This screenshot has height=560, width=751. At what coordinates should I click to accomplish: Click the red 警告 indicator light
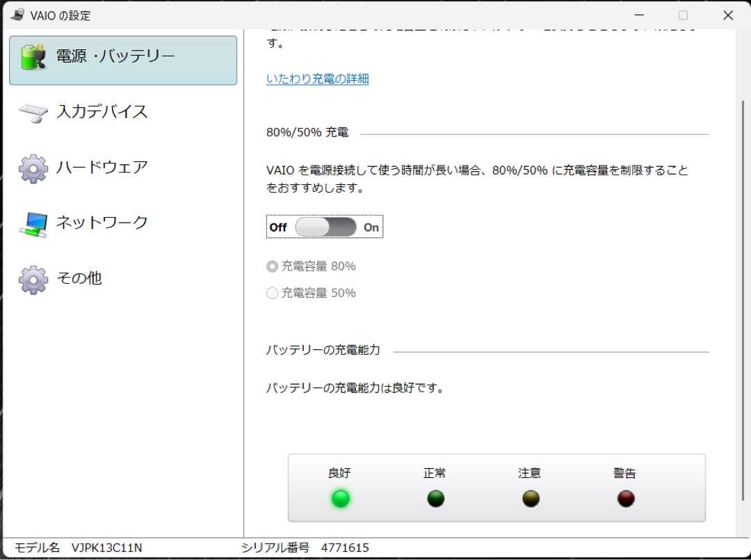coord(625,498)
